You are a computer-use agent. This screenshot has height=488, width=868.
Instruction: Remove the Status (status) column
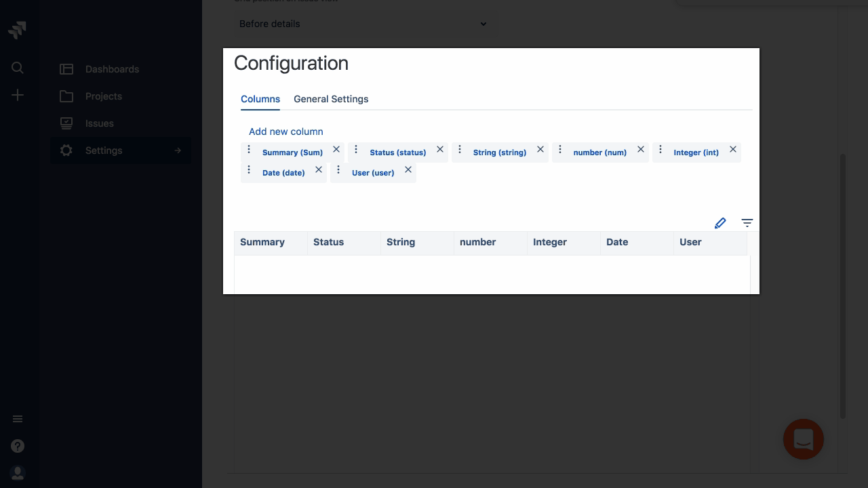439,149
